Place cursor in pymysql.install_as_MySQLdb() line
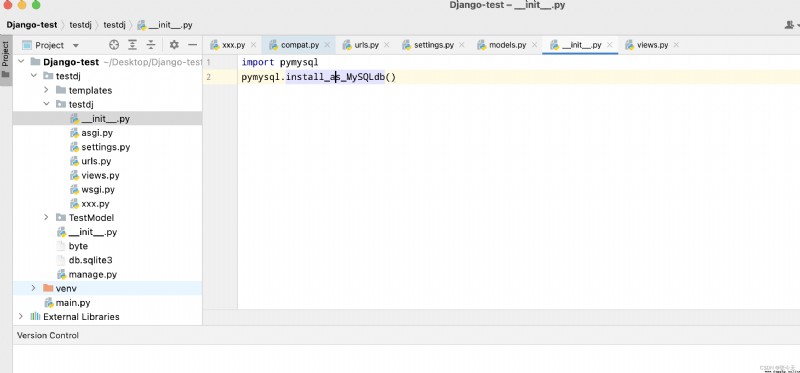Image resolution: width=800 pixels, height=373 pixels. click(x=319, y=78)
